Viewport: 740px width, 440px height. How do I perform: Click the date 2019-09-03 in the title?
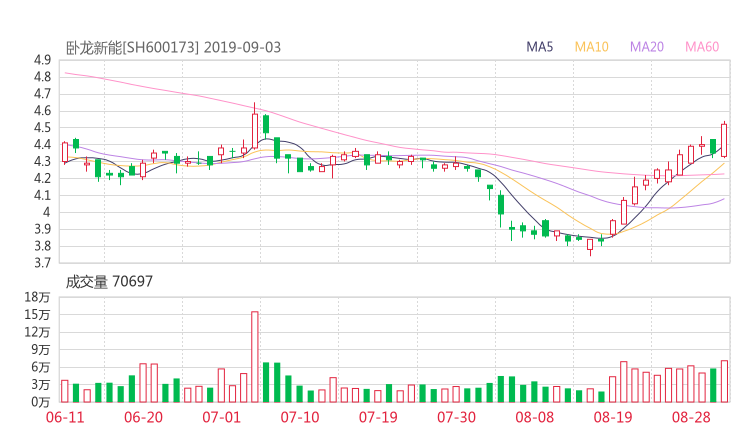click(242, 48)
